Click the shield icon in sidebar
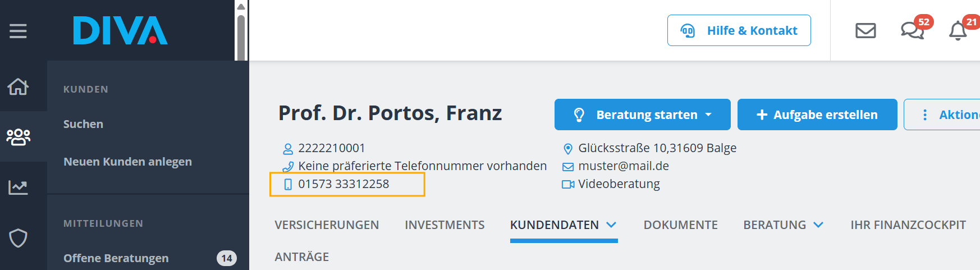This screenshot has width=980, height=270. click(x=18, y=238)
